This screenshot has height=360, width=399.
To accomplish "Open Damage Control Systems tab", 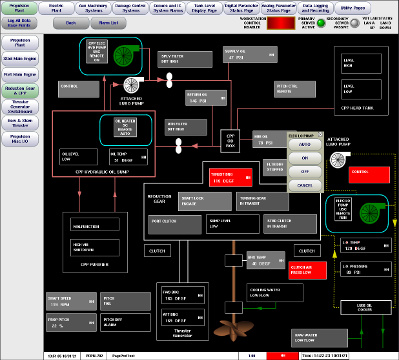I will point(130,8).
